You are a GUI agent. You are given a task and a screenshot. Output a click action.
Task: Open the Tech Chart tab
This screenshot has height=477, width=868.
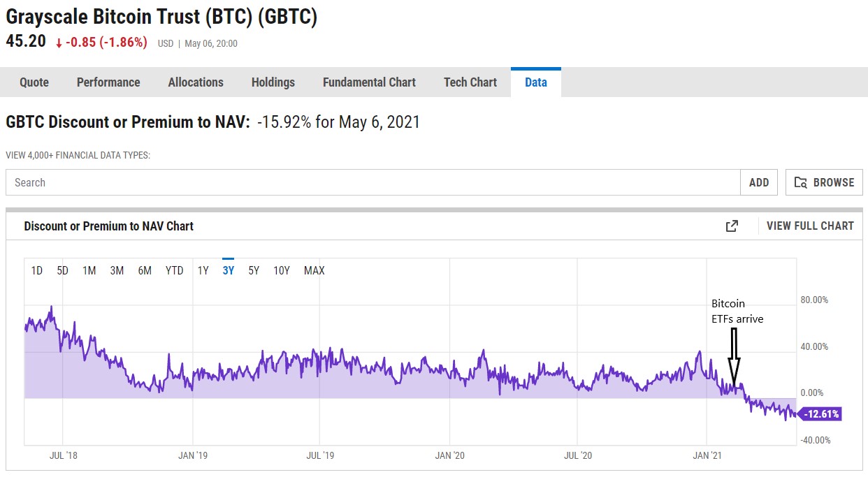point(470,82)
